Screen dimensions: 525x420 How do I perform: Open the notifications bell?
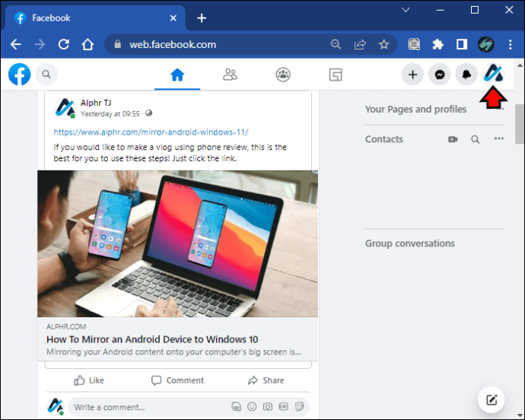point(466,75)
